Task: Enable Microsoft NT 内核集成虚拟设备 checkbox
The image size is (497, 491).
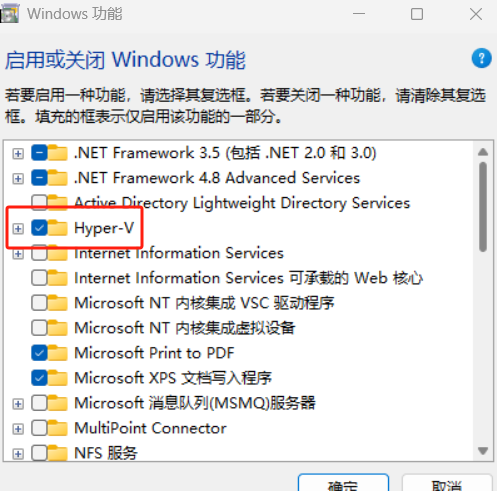Action: [x=39, y=328]
